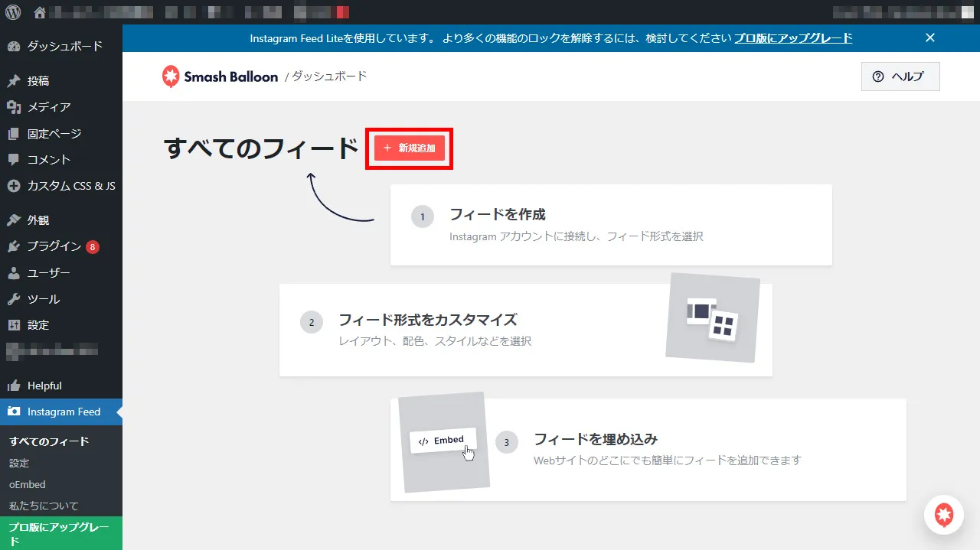This screenshot has height=550, width=980.
Task: Click the media icon beside メディア
Action: coord(14,107)
